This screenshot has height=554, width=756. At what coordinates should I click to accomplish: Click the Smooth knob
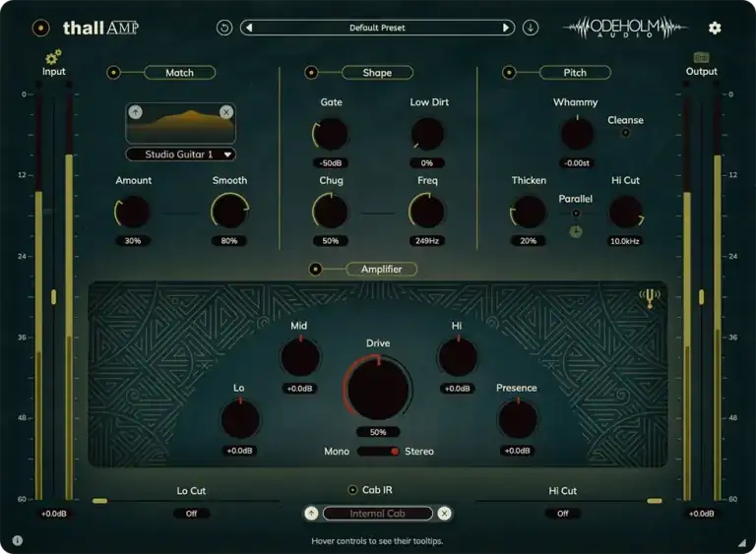[x=229, y=212]
